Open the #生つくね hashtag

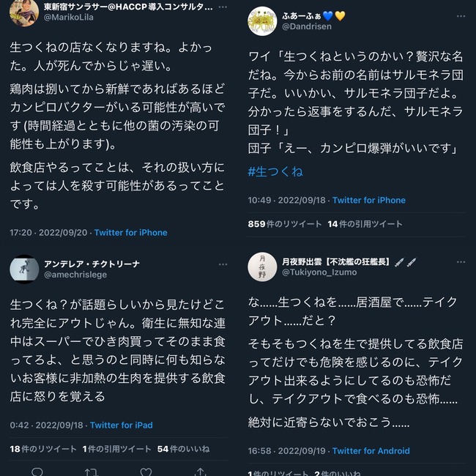[x=275, y=172]
